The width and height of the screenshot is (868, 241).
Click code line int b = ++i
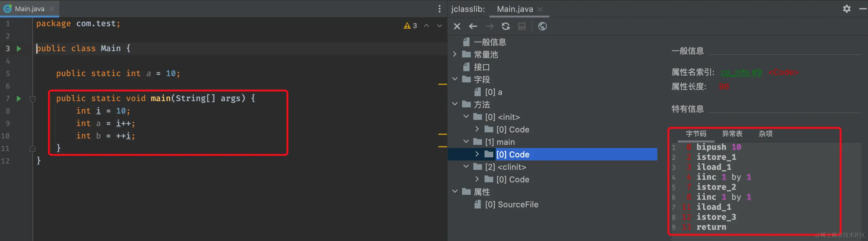[x=105, y=136]
